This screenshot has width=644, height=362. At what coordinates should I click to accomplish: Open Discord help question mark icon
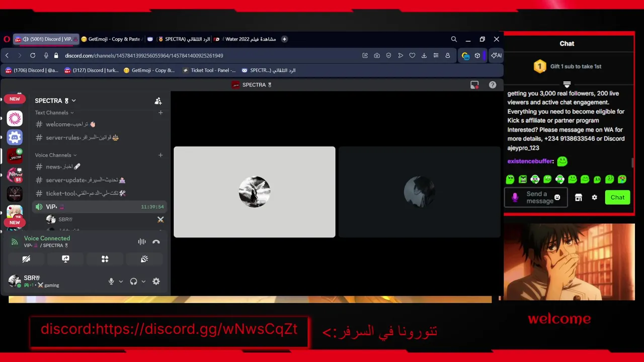493,85
